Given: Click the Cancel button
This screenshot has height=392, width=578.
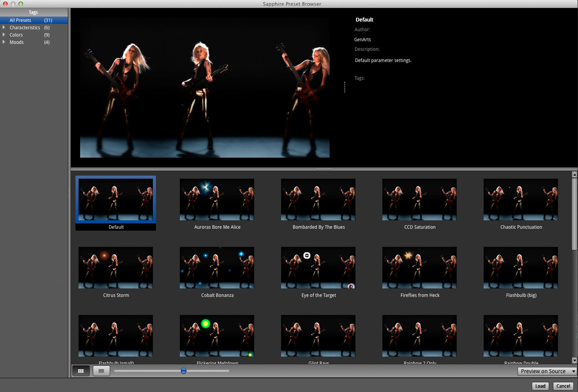Looking at the screenshot, I should point(563,386).
